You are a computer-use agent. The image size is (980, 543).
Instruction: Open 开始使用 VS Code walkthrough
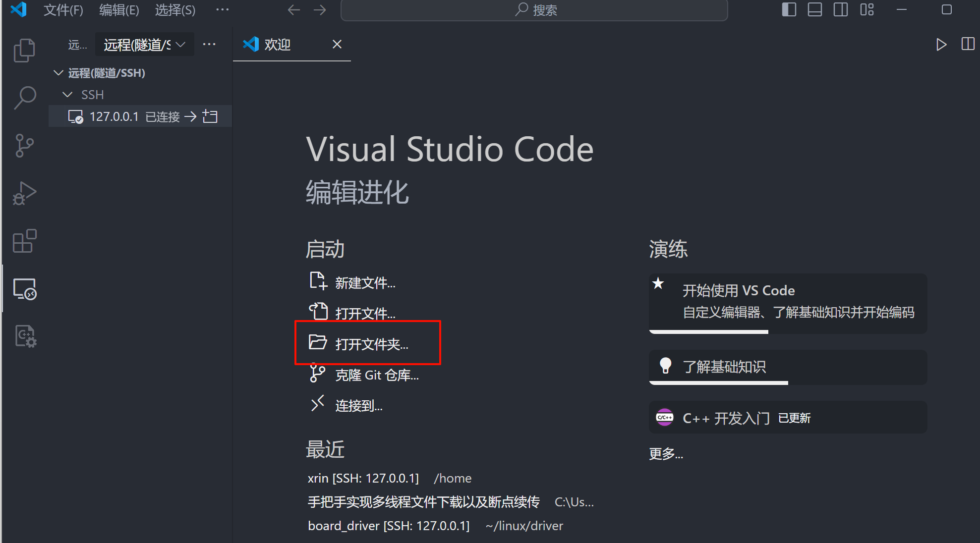coord(788,303)
